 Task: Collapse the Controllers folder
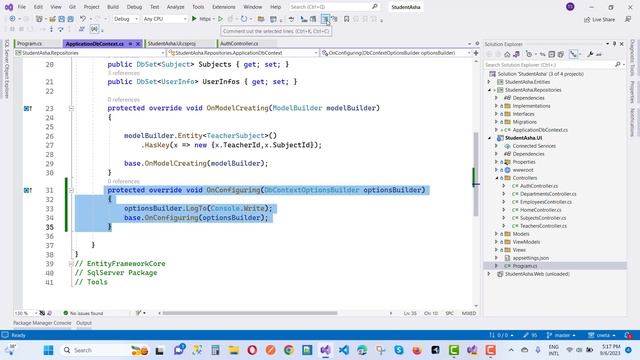[x=496, y=178]
